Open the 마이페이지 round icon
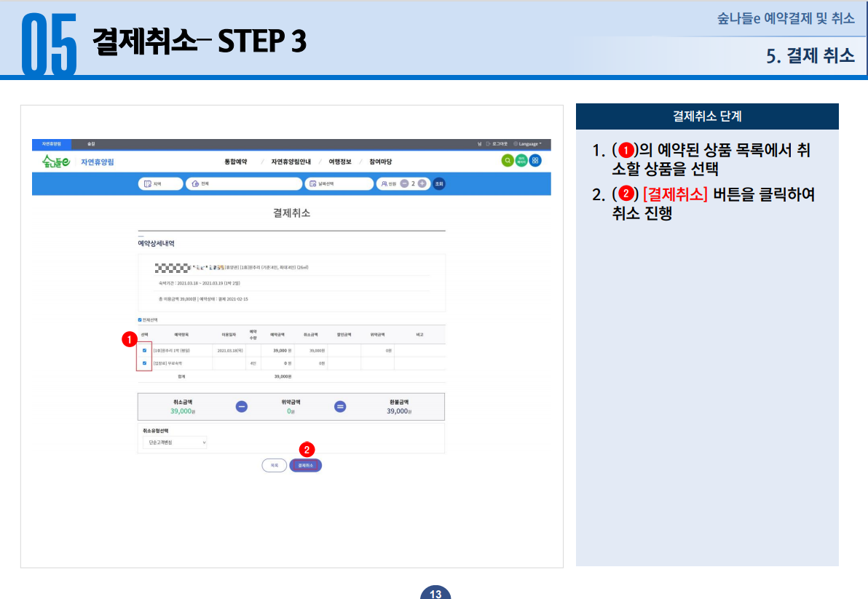This screenshot has height=599, width=868. tap(521, 160)
